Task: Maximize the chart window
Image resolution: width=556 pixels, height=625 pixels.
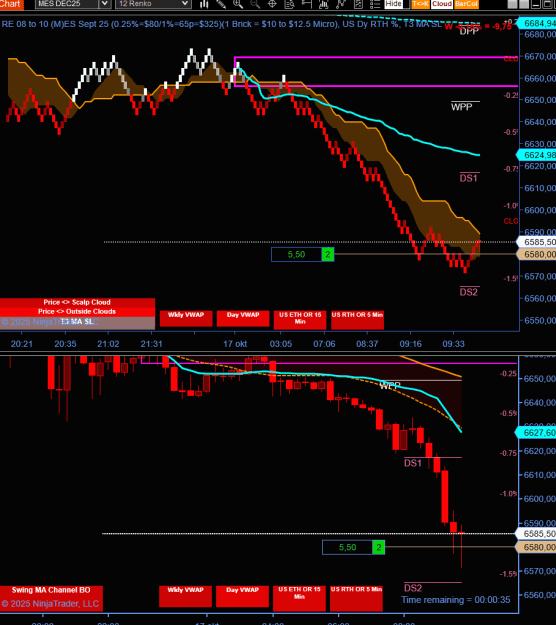Action: click(x=546, y=4)
